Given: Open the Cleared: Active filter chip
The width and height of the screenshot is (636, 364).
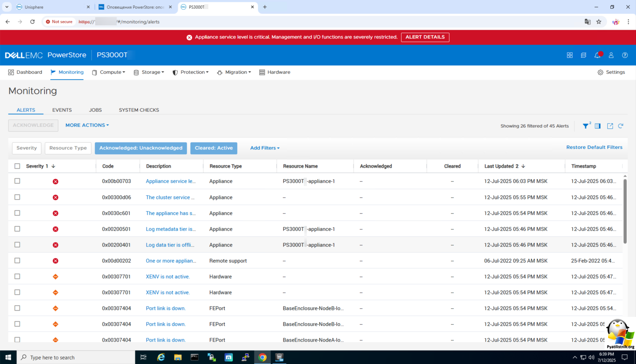Looking at the screenshot, I should tap(214, 148).
